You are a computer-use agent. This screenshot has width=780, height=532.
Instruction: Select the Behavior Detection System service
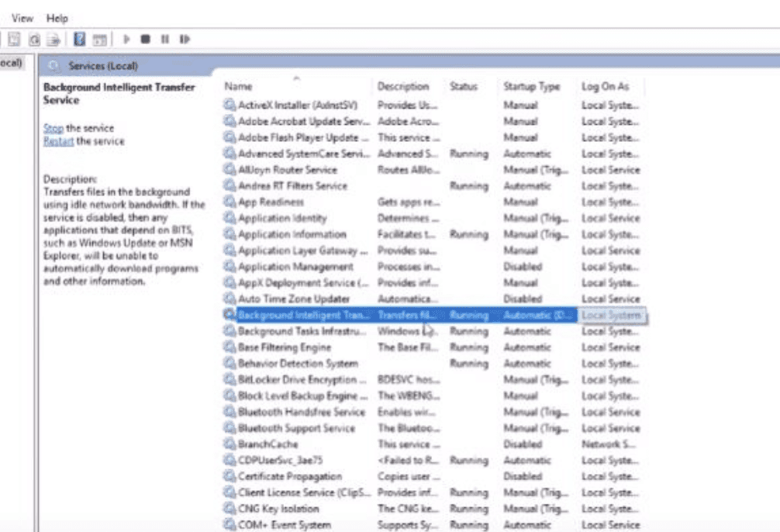433,363
